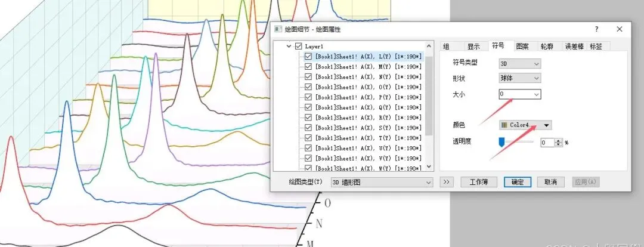The height and width of the screenshot is (247, 644).
Task: Decrease transparency with stepper down arrow
Action: pos(559,144)
